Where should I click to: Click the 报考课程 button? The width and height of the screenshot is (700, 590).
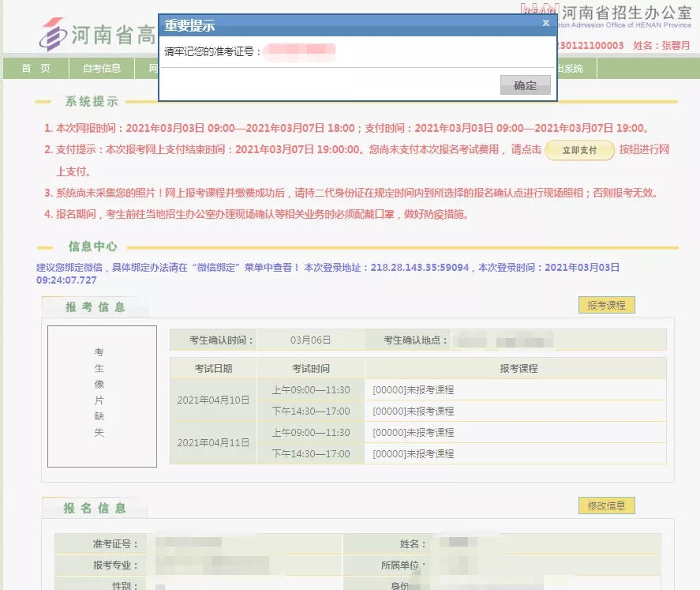[606, 305]
